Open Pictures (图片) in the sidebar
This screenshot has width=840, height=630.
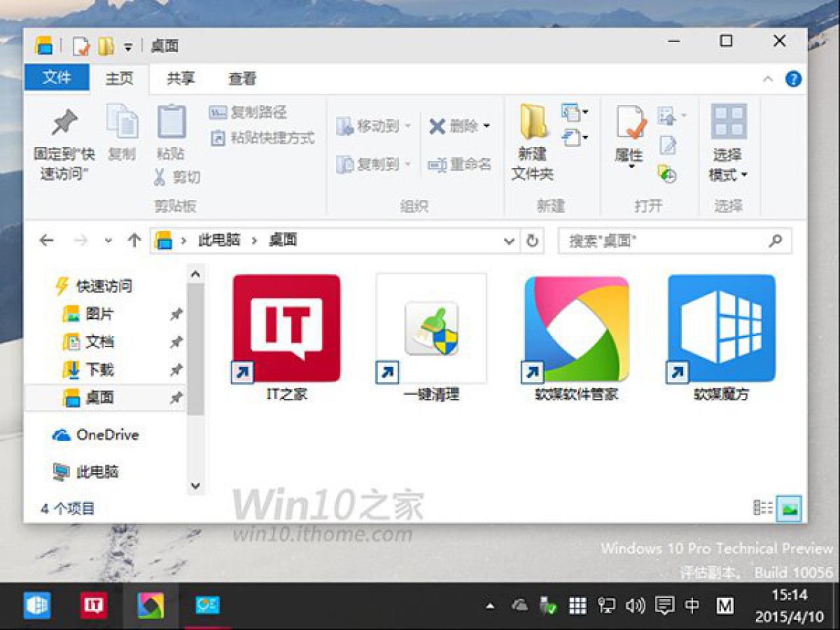coord(88,314)
